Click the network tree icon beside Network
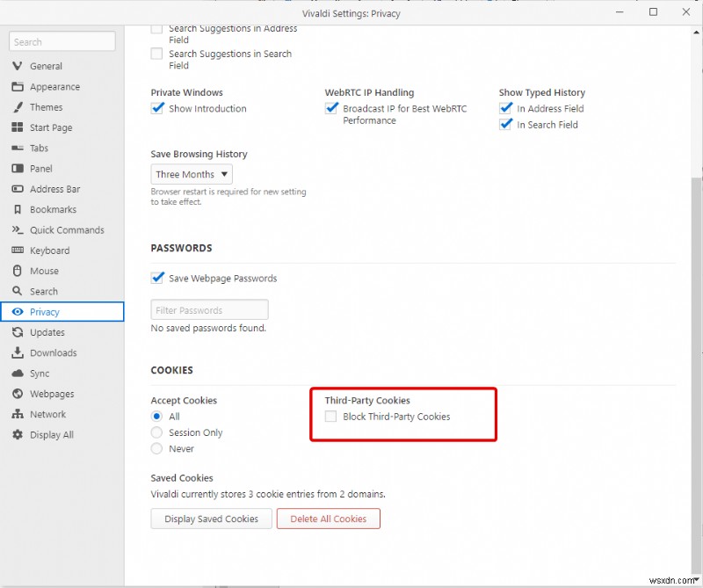Image resolution: width=703 pixels, height=588 pixels. [x=18, y=414]
